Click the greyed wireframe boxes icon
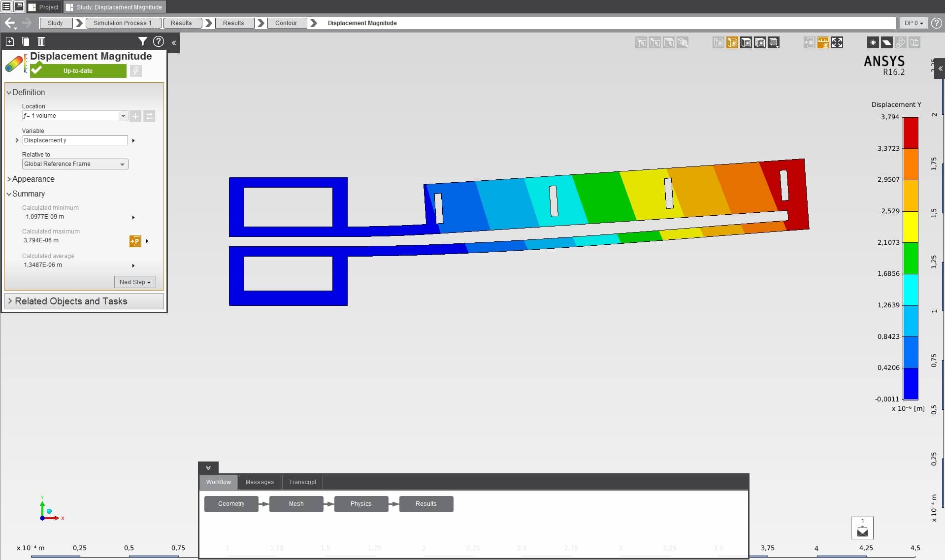The width and height of the screenshot is (945, 560). (x=914, y=43)
